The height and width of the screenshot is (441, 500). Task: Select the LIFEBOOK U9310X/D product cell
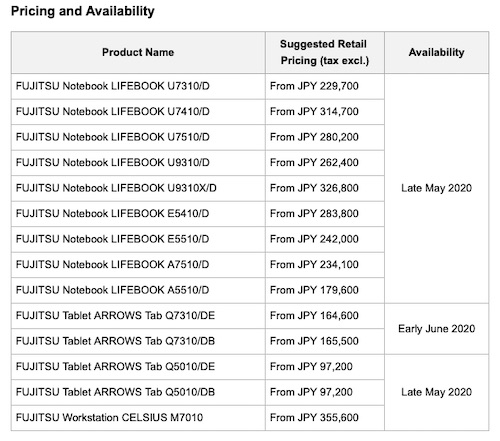138,188
